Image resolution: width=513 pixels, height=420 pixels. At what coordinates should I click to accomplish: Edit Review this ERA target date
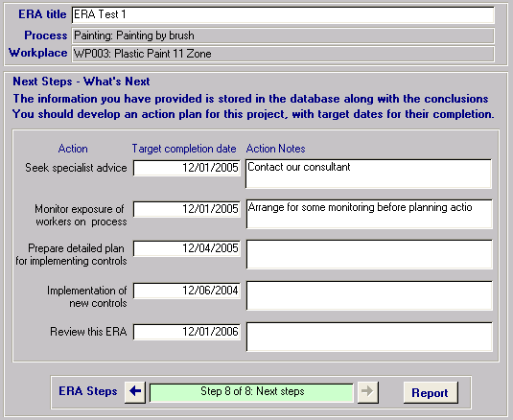(187, 332)
